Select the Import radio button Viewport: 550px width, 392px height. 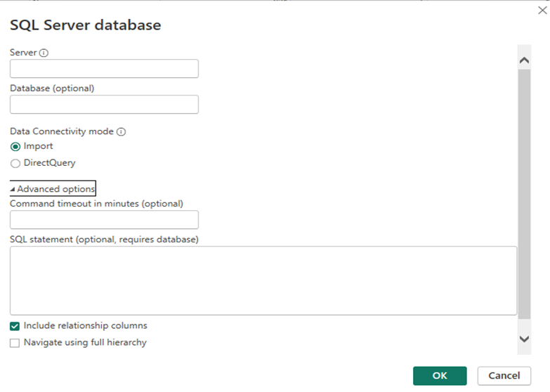click(x=15, y=147)
